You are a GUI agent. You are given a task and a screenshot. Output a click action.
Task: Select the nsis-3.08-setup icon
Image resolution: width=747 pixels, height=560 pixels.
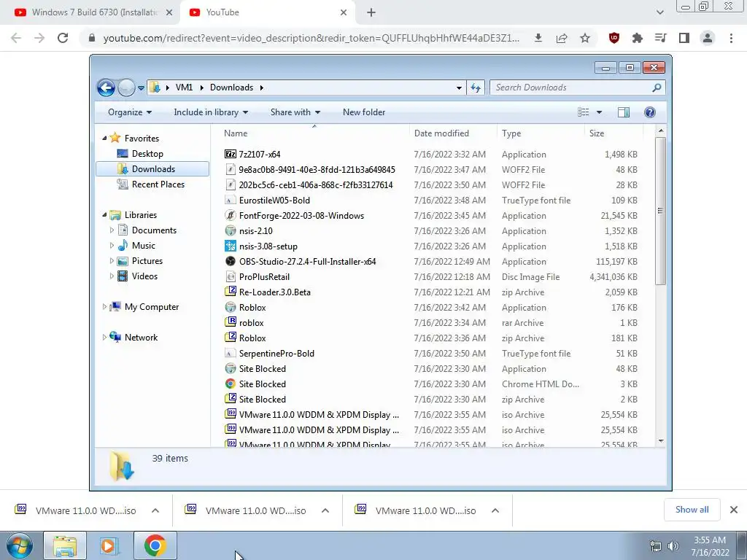click(231, 246)
